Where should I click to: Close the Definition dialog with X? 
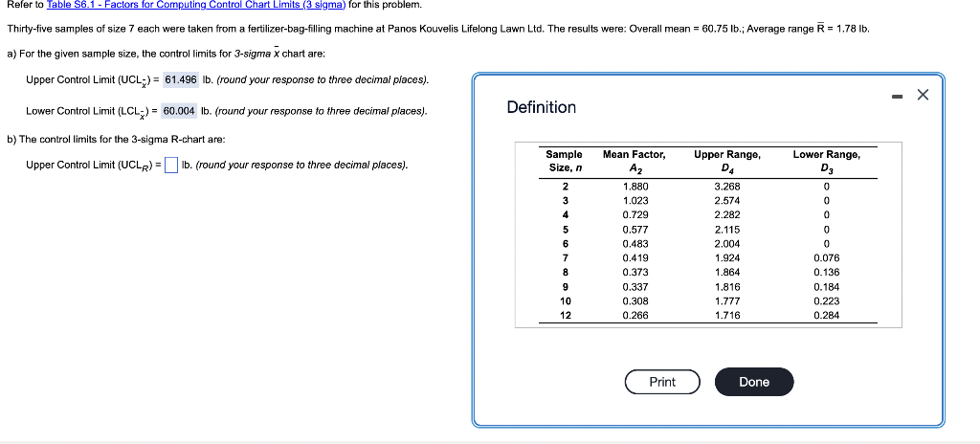[x=924, y=95]
